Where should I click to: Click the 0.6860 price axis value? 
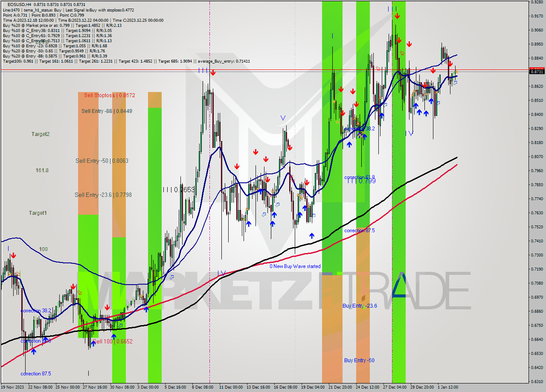(536, 311)
